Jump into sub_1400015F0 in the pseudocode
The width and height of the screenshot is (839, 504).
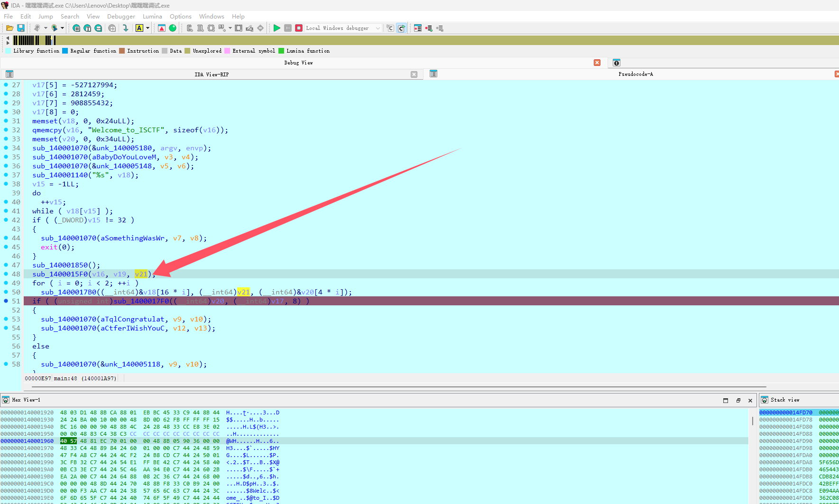(x=59, y=274)
